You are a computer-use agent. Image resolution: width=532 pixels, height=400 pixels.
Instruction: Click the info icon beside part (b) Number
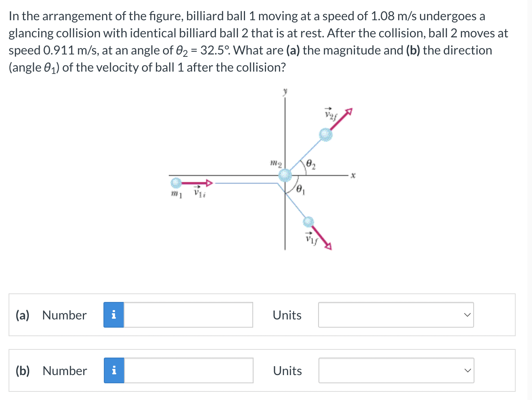tap(114, 370)
